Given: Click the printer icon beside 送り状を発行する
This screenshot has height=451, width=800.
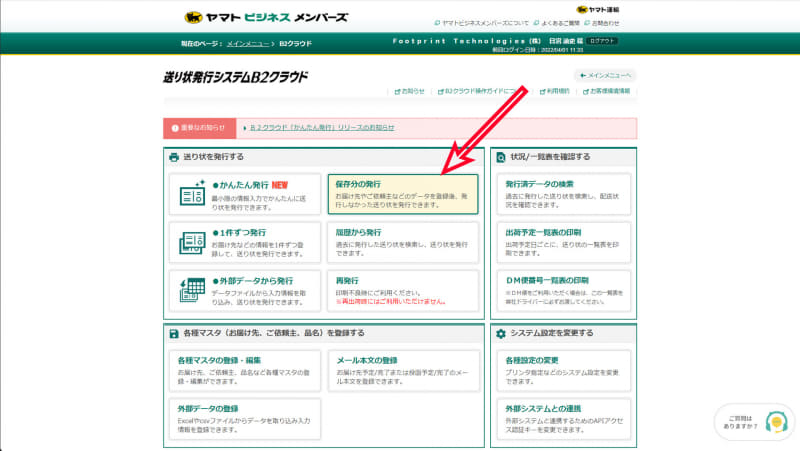Looking at the screenshot, I should (174, 157).
